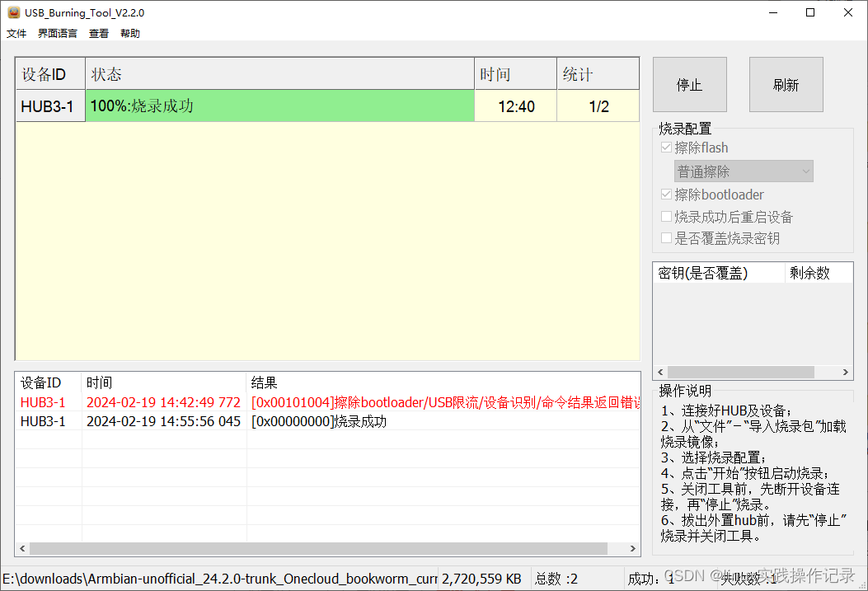The width and height of the screenshot is (868, 591).
Task: Click left arrow of the key panel scrollbar
Action: click(660, 372)
